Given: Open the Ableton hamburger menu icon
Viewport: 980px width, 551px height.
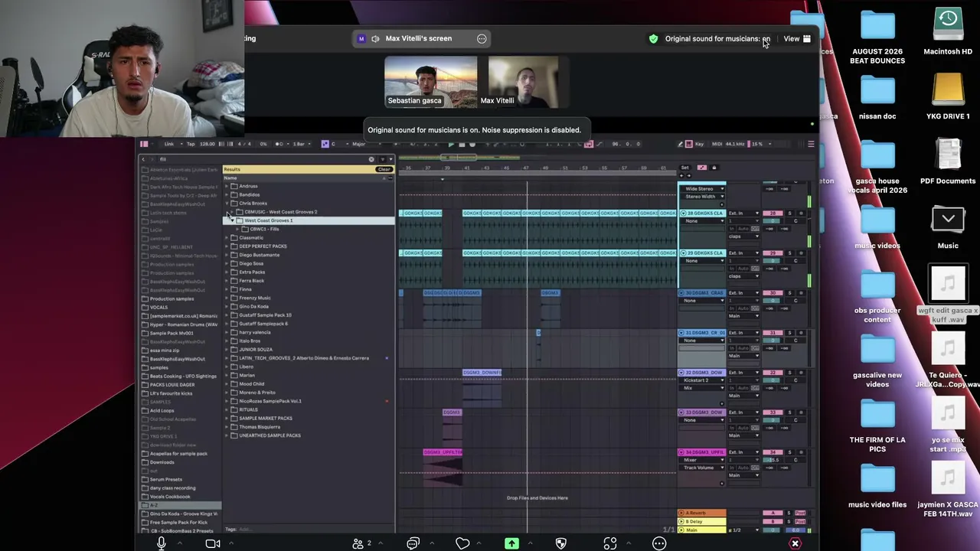Looking at the screenshot, I should (811, 144).
